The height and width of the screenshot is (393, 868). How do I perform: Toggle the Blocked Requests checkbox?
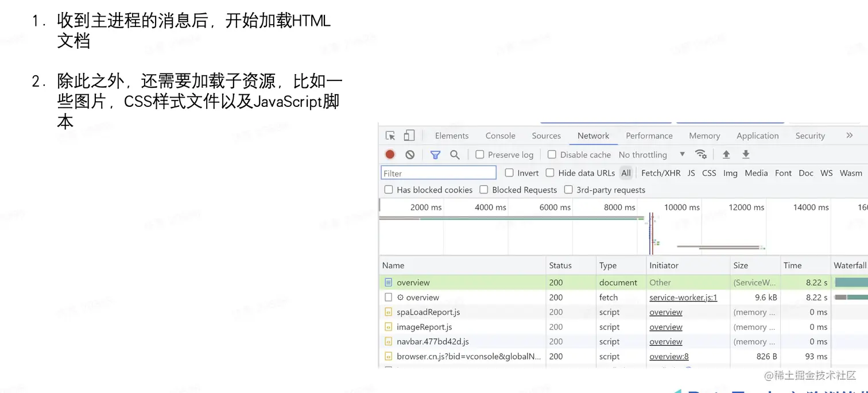pyautogui.click(x=484, y=190)
